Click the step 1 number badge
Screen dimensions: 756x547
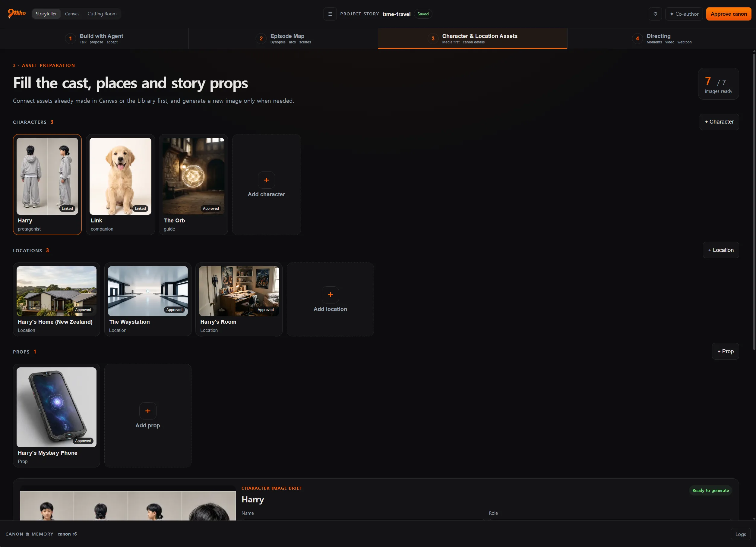tap(70, 39)
